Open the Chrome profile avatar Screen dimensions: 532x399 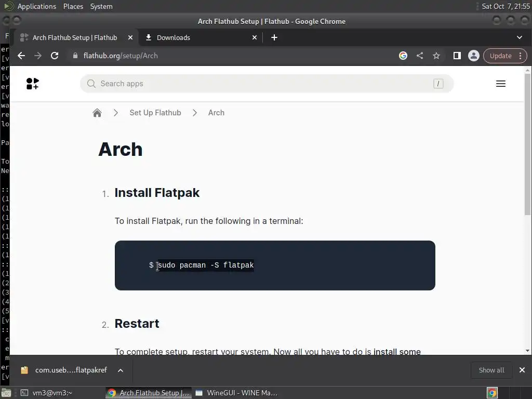pos(474,56)
